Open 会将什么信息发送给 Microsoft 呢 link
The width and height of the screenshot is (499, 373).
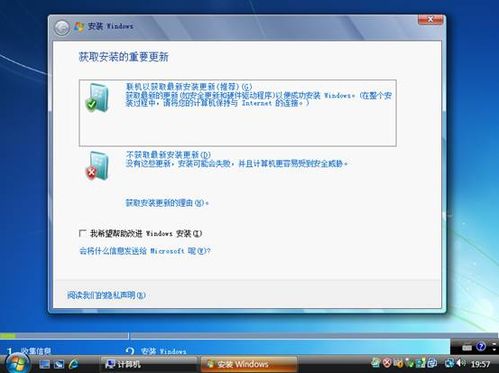[145, 251]
